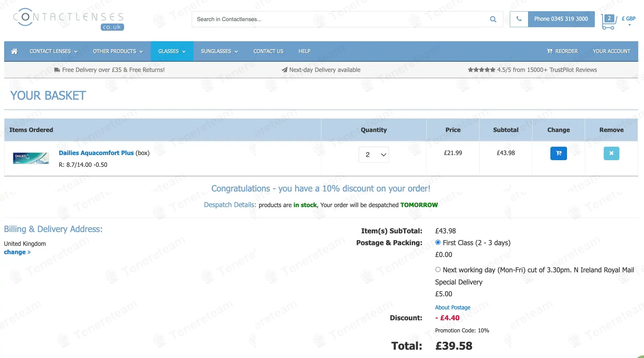The width and height of the screenshot is (644, 358).
Task: Click the Total £39.58 amount
Action: pyautogui.click(x=454, y=346)
